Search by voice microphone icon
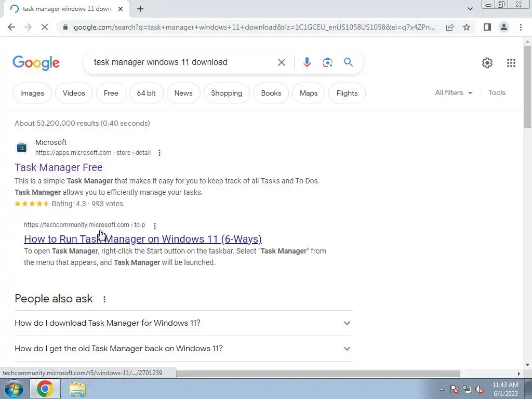Screen dimensions: 532x399 [307, 62]
